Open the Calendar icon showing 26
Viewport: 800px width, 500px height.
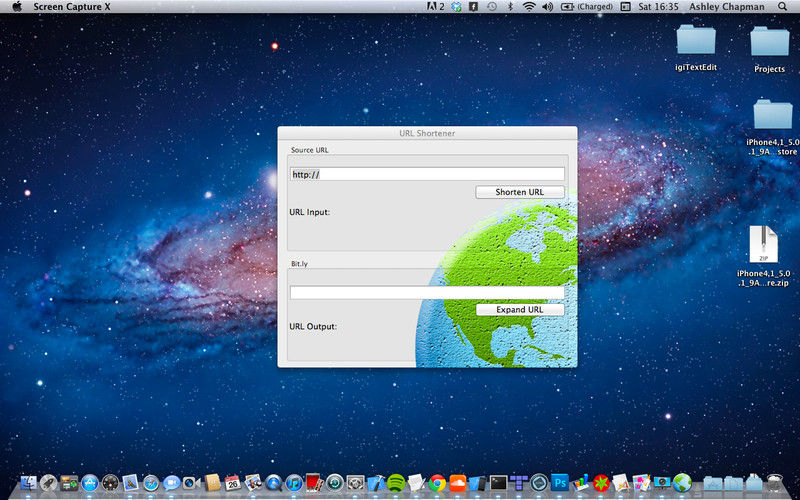pyautogui.click(x=233, y=483)
